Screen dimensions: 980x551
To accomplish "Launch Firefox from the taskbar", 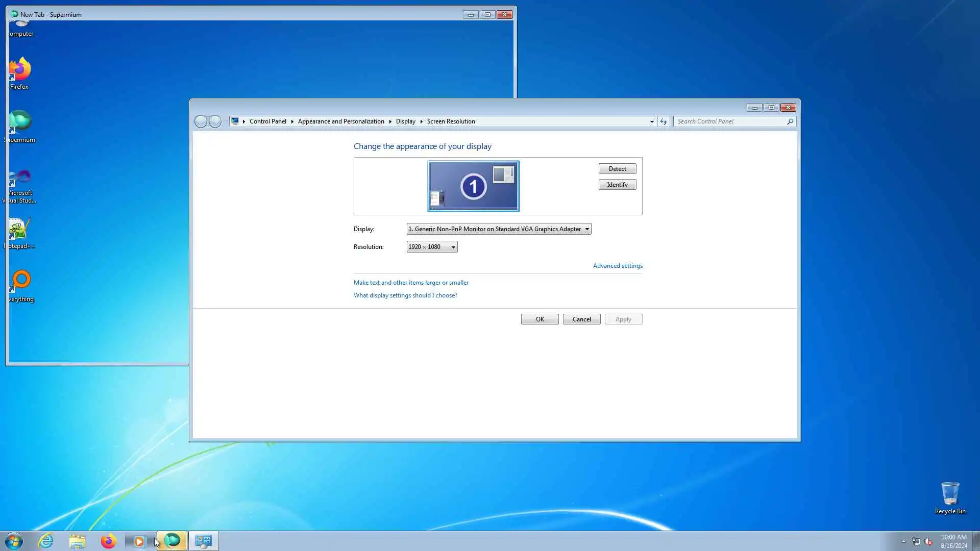I will pos(108,541).
